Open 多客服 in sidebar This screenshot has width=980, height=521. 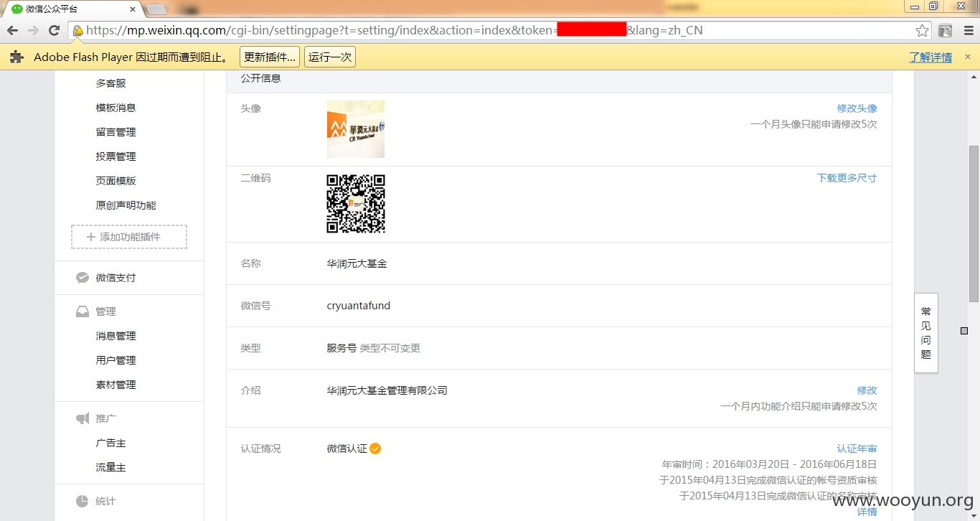point(111,83)
